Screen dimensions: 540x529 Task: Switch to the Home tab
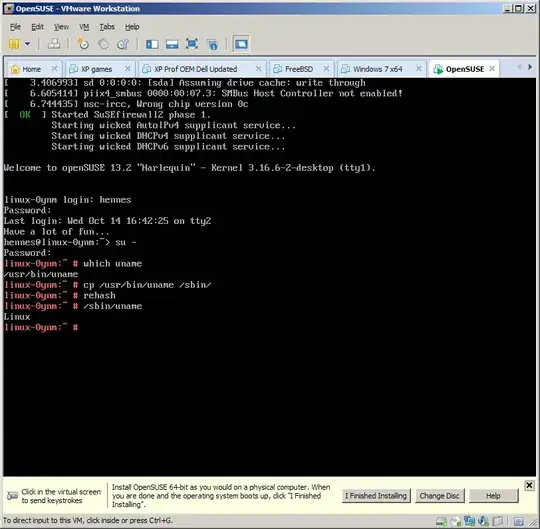[x=31, y=69]
